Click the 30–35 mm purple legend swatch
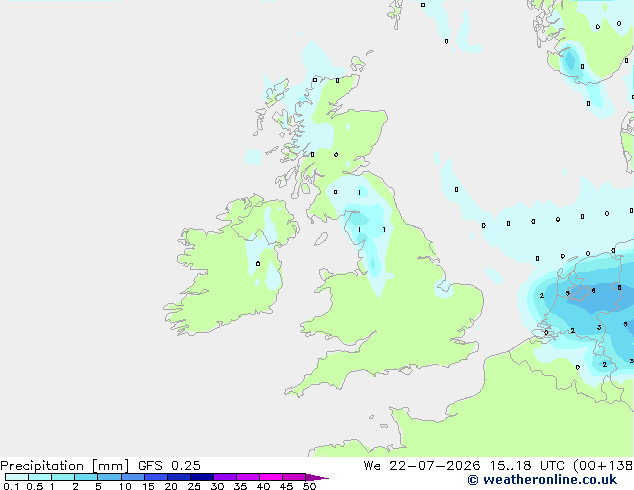Screen dimensions: 634x490 point(225,477)
